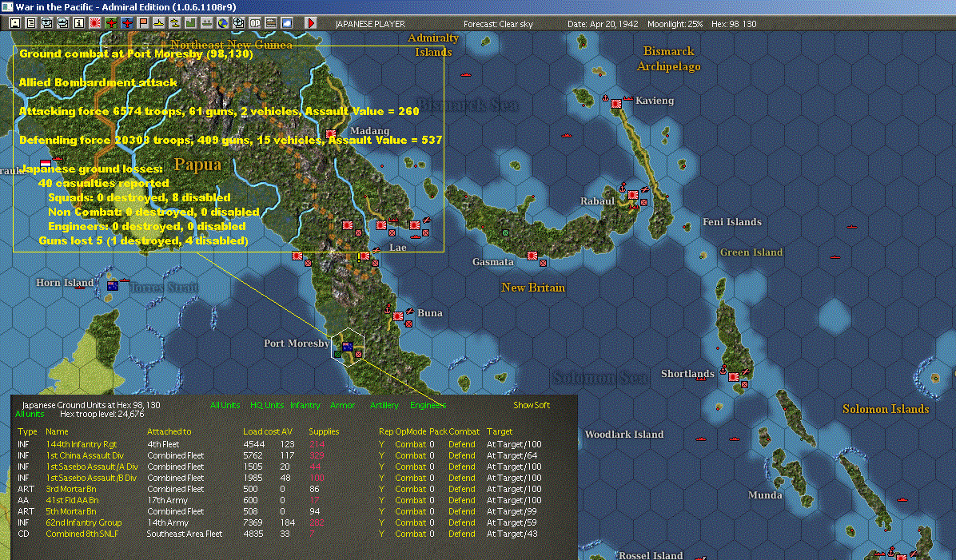Click the green factory shape toolbar icon
The height and width of the screenshot is (560, 956).
[191, 23]
